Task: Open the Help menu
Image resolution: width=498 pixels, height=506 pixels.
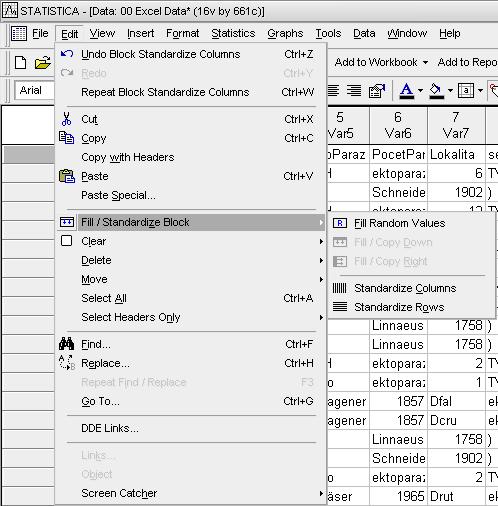Action: (450, 33)
